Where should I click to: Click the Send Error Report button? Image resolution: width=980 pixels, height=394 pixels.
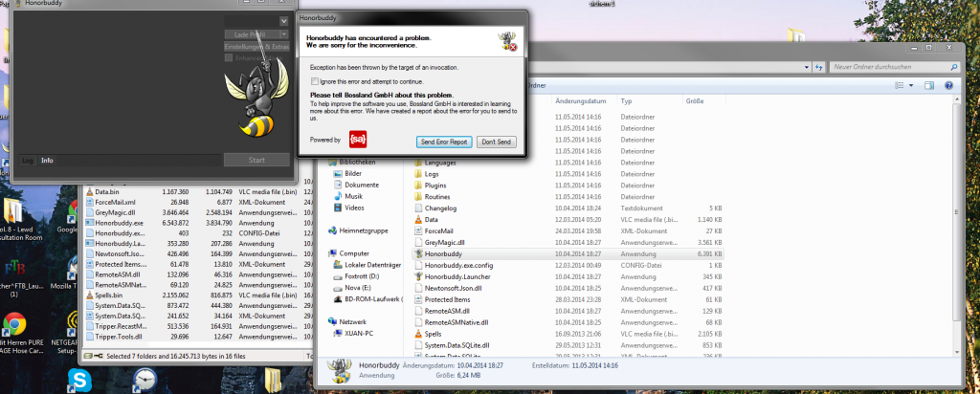(x=445, y=142)
